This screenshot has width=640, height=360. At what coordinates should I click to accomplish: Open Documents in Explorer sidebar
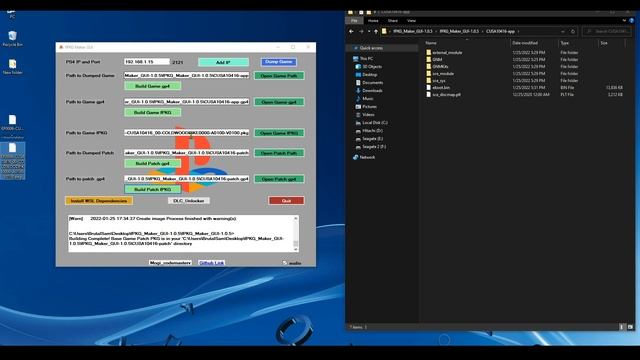tap(369, 82)
